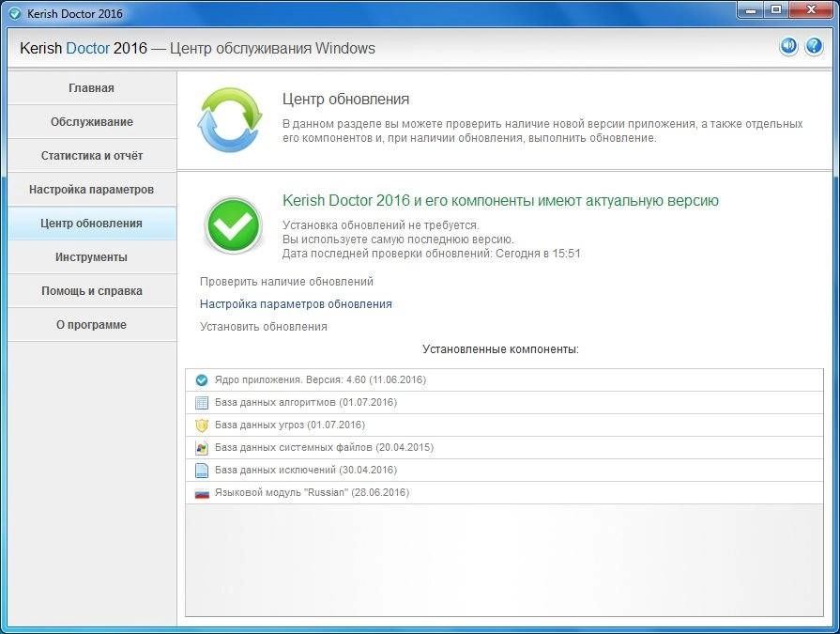Click the Russian flag language module icon
Viewport: 840px width, 634px height.
pyautogui.click(x=202, y=493)
